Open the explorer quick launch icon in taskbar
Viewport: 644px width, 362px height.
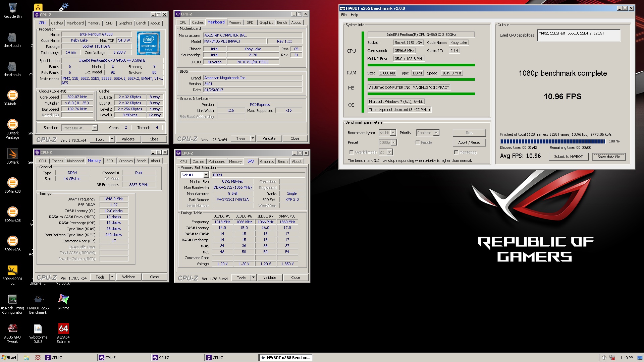pyautogui.click(x=26, y=358)
